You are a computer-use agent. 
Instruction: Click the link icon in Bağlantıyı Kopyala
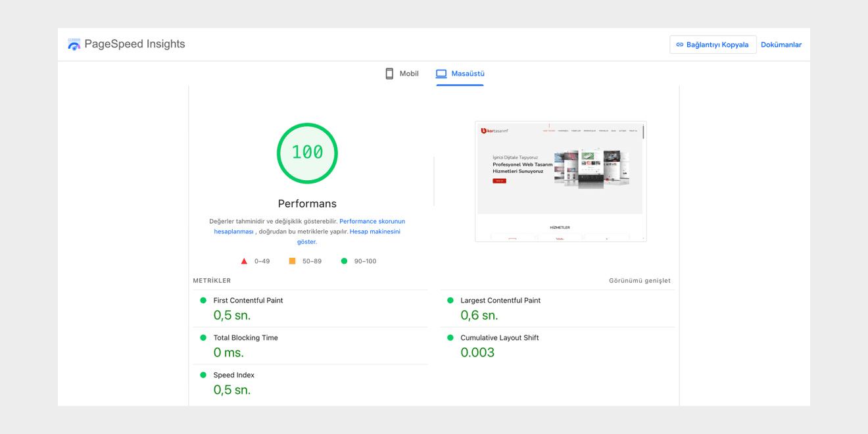tap(680, 45)
